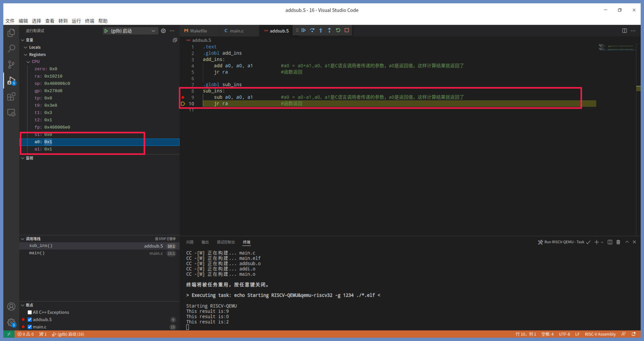Click the RISC-V Assembly language mode

click(x=600, y=334)
